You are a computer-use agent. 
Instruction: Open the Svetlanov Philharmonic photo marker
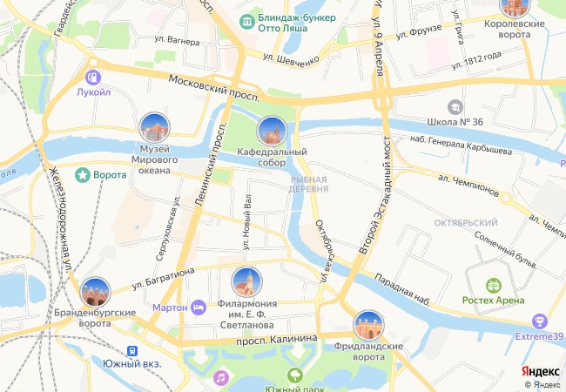247,282
